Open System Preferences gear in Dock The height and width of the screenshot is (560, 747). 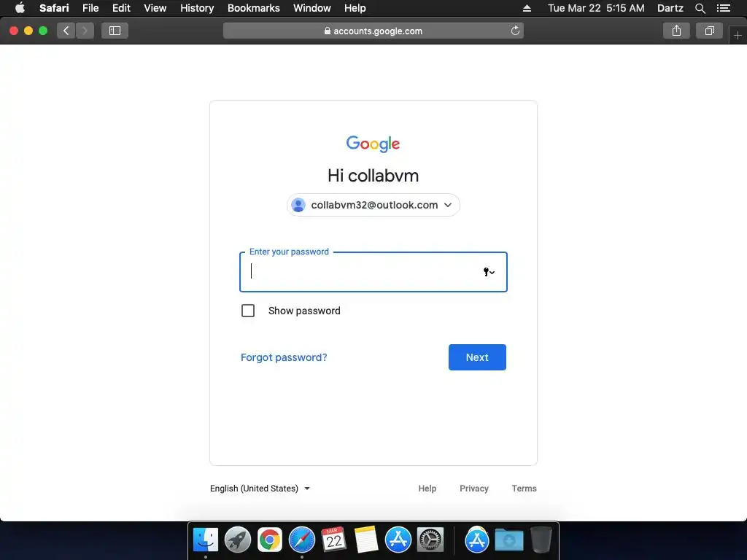click(x=430, y=540)
